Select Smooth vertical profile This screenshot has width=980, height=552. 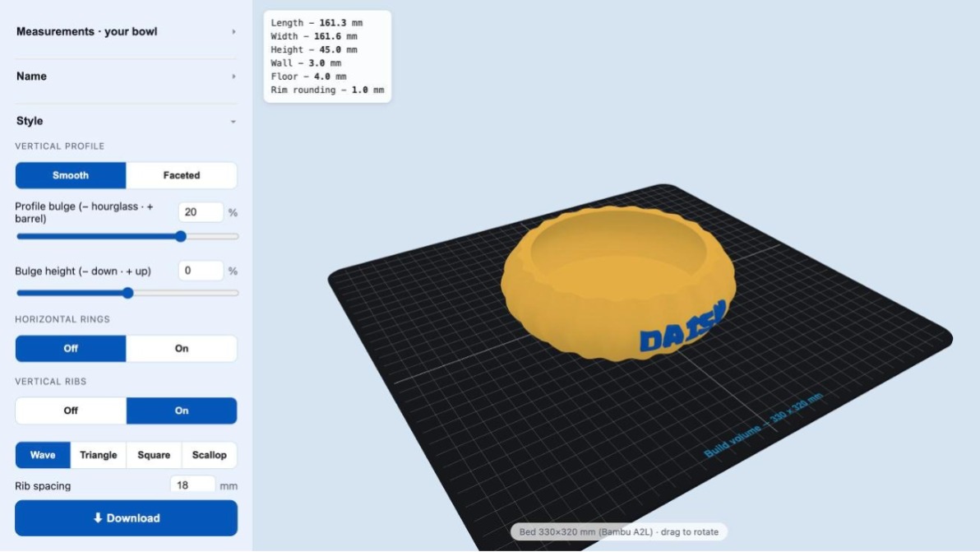tap(71, 176)
